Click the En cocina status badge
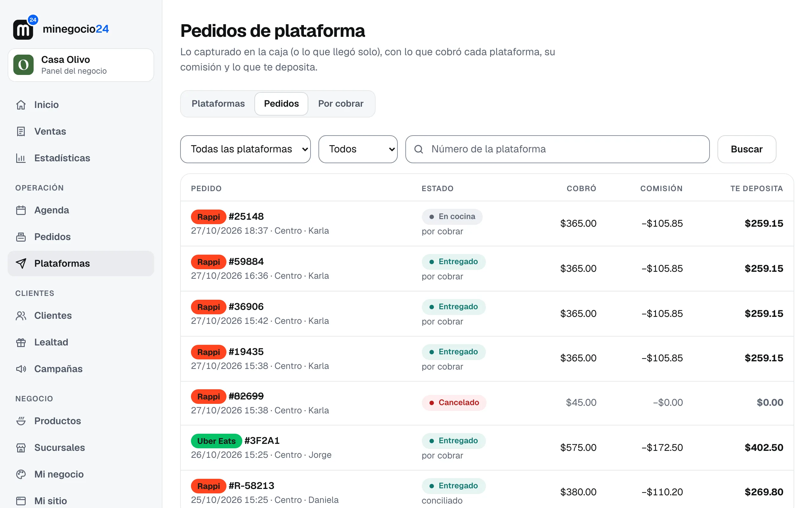Viewport: 812px width, 508px height. (x=452, y=217)
